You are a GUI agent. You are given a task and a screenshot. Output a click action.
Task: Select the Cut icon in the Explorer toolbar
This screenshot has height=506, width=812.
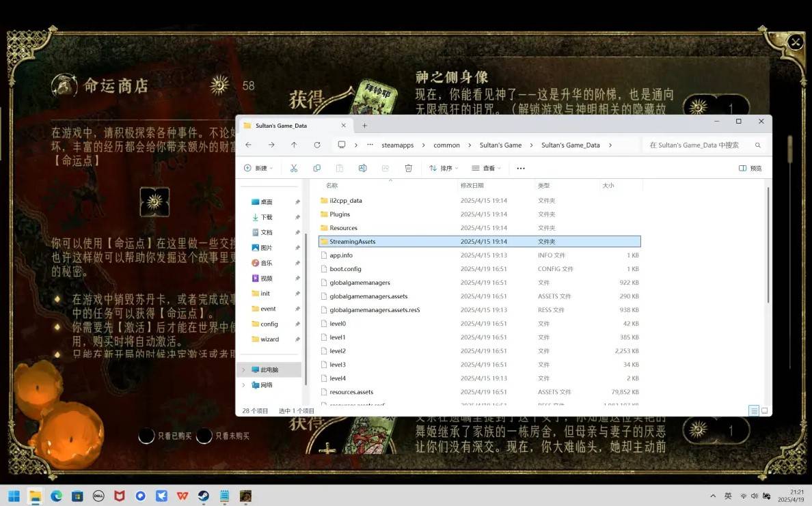tap(294, 167)
